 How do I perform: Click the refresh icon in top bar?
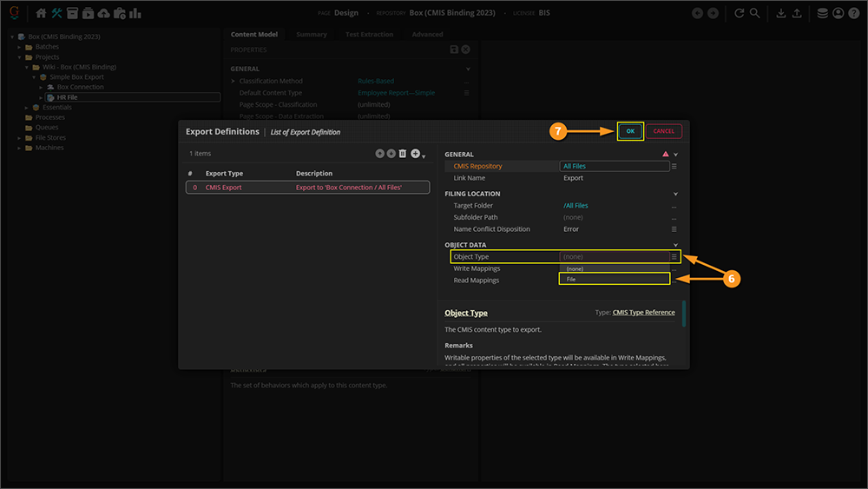tap(740, 13)
